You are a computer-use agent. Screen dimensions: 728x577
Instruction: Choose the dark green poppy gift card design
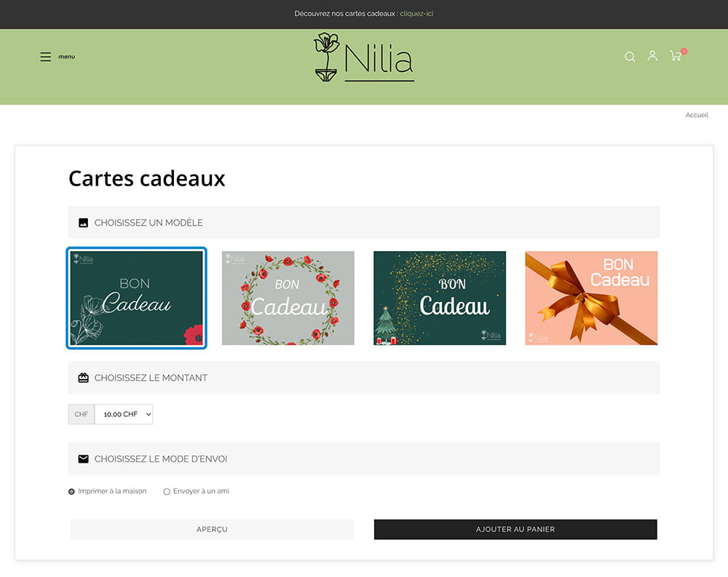point(136,298)
